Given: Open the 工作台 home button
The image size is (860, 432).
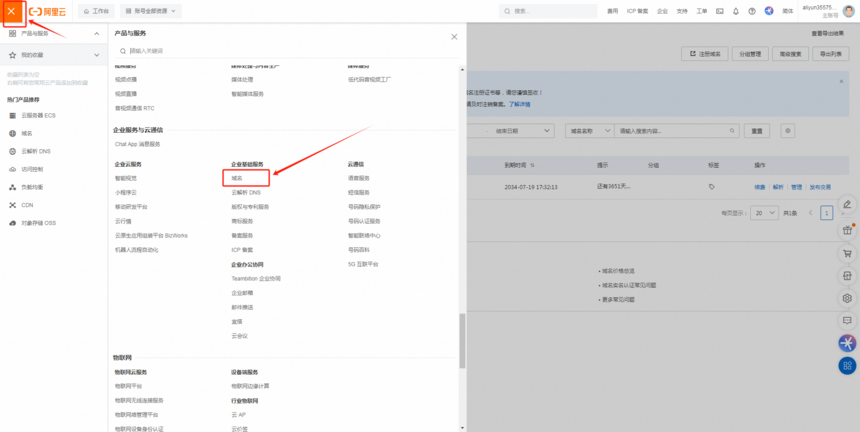Looking at the screenshot, I should click(96, 11).
